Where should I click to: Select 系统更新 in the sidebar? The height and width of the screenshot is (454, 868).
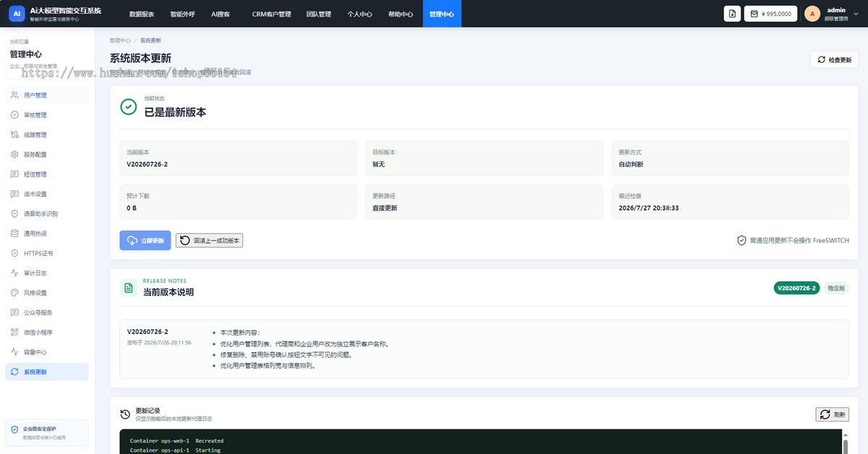(47, 372)
